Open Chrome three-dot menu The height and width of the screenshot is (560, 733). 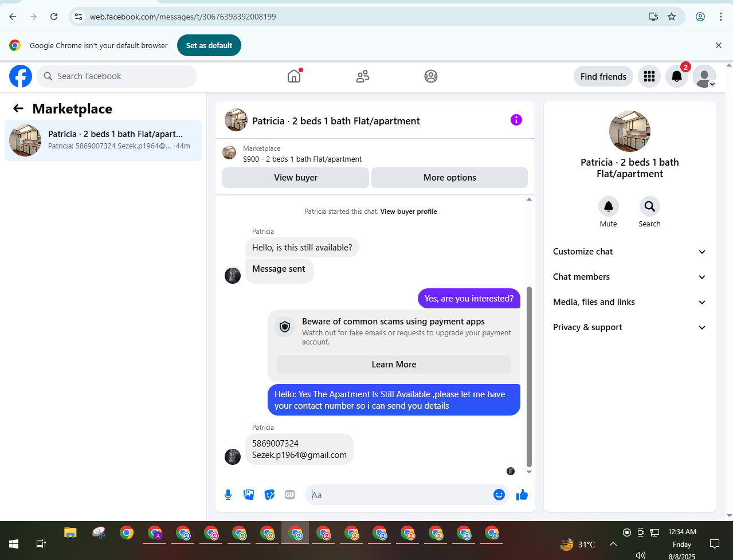coord(721,17)
